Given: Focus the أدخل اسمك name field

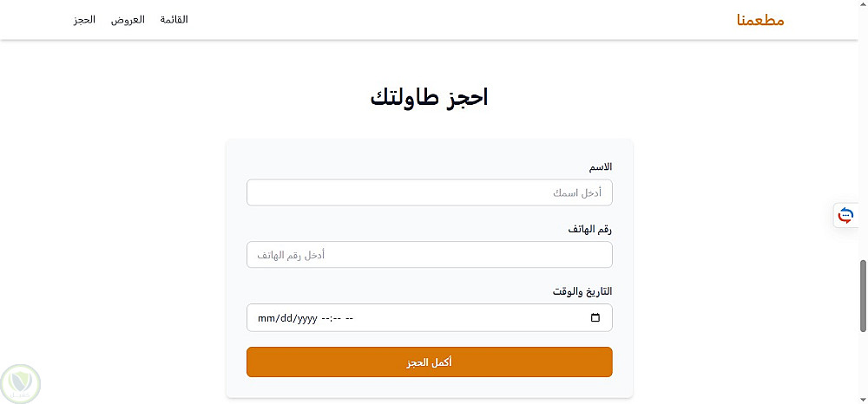Looking at the screenshot, I should (x=429, y=192).
